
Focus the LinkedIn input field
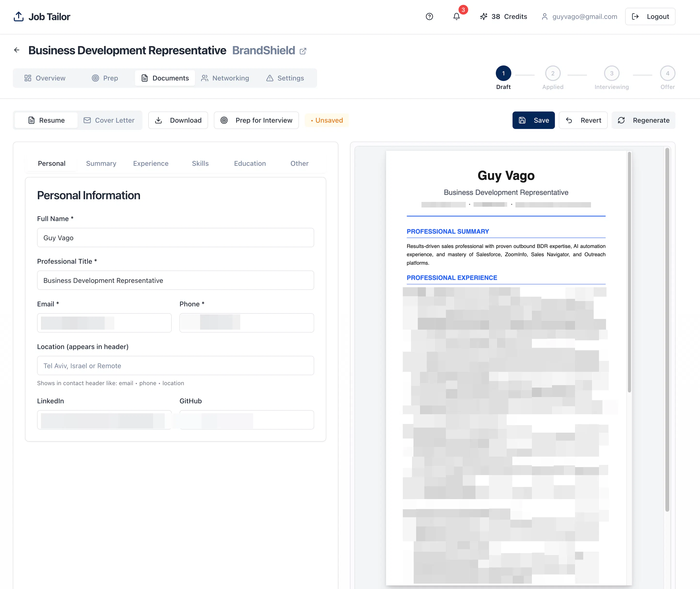click(104, 420)
